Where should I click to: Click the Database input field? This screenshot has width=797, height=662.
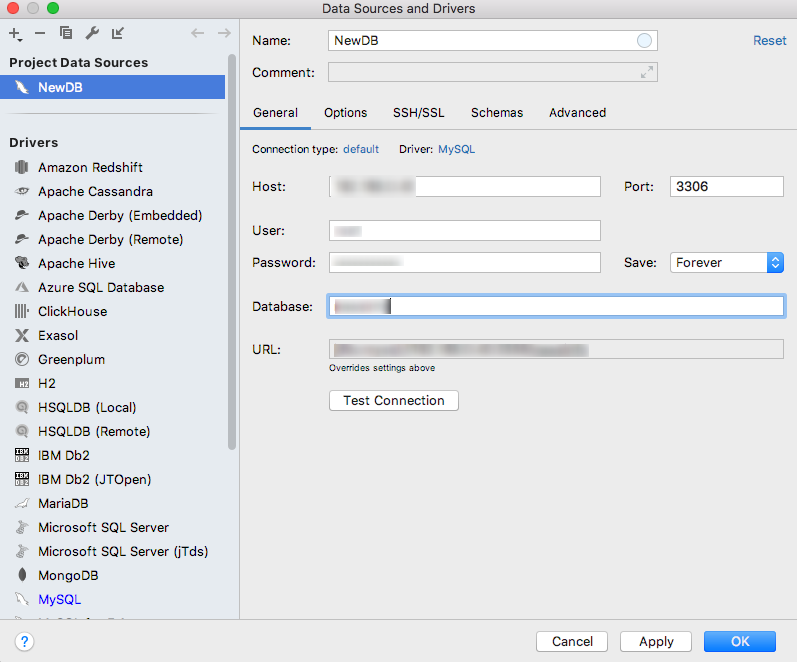tap(556, 306)
